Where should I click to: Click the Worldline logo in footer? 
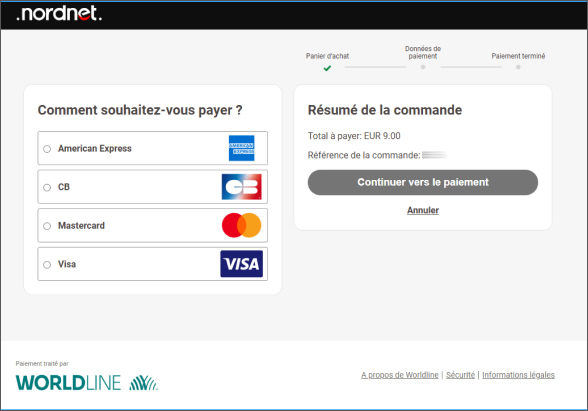87,382
